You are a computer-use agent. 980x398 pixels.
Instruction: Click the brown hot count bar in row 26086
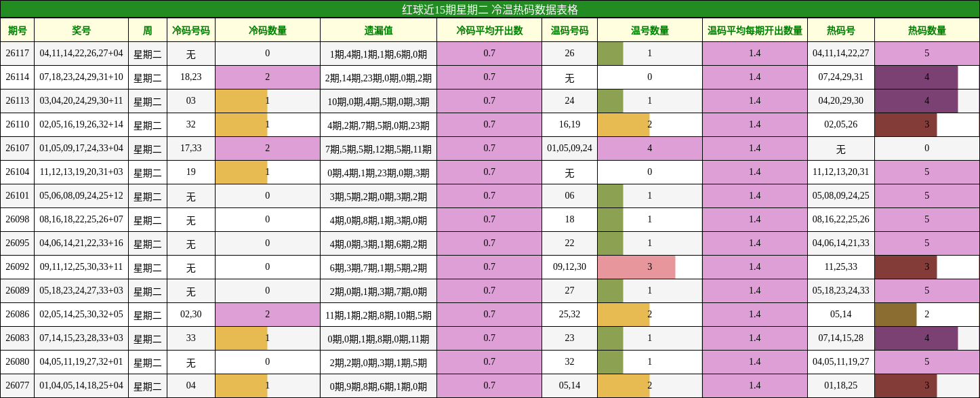coord(896,315)
